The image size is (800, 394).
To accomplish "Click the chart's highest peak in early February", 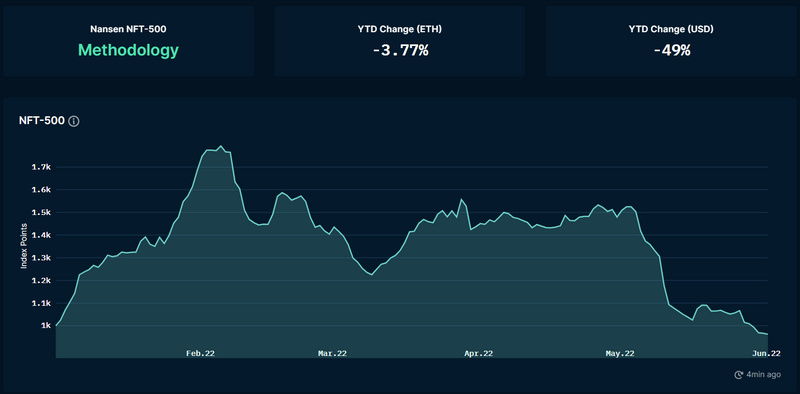I will [x=221, y=146].
